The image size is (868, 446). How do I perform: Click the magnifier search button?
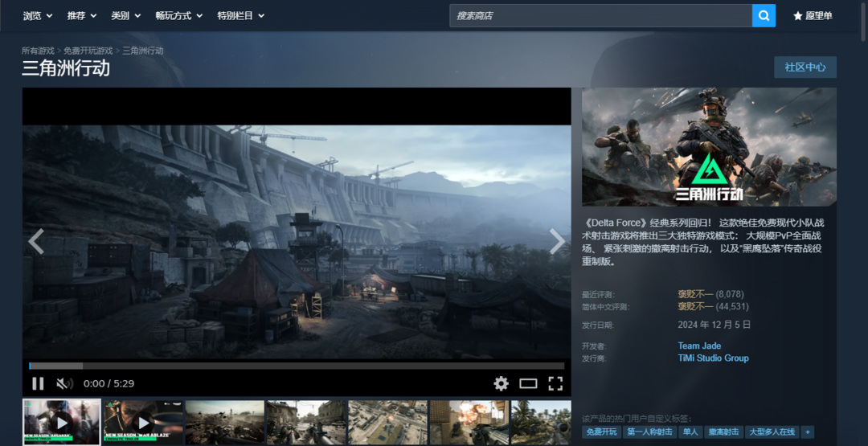(764, 15)
